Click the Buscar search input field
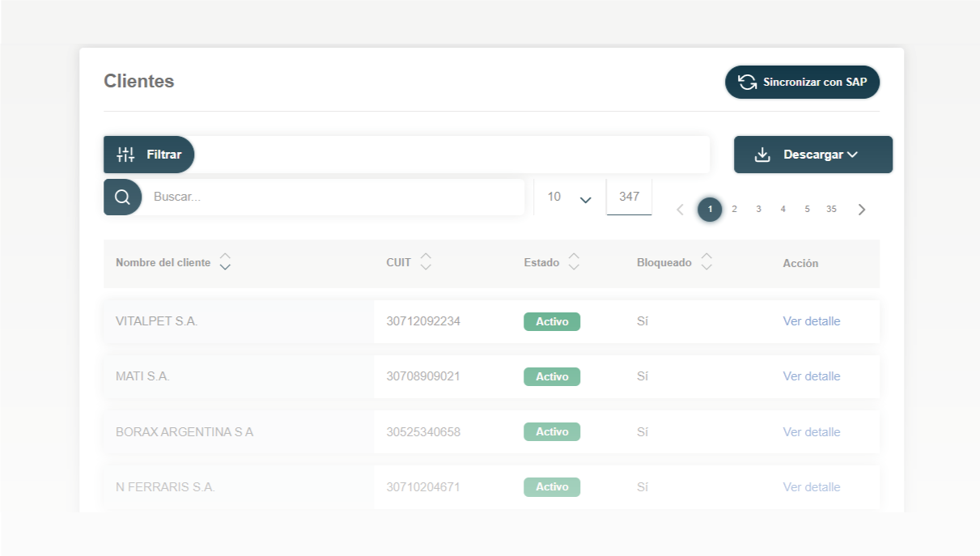This screenshot has width=980, height=556. pyautogui.click(x=332, y=197)
